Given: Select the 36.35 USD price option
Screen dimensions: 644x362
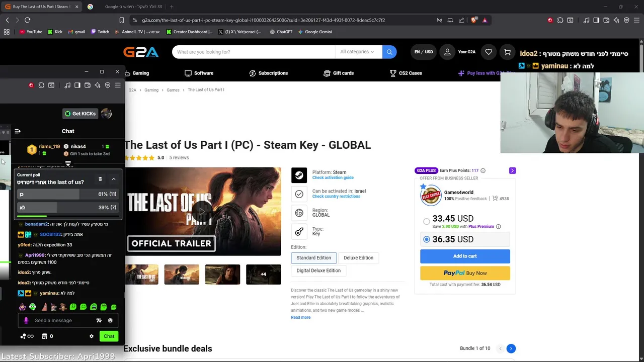Looking at the screenshot, I should coord(427,239).
